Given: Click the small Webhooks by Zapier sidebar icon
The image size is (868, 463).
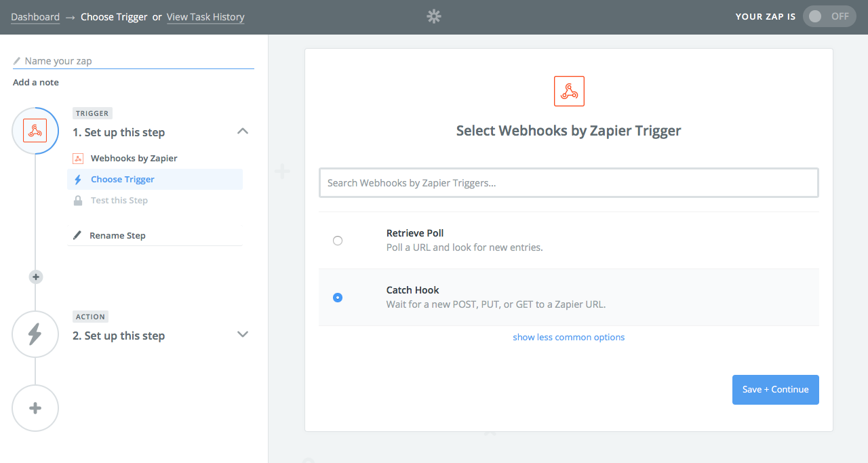Looking at the screenshot, I should 78,158.
